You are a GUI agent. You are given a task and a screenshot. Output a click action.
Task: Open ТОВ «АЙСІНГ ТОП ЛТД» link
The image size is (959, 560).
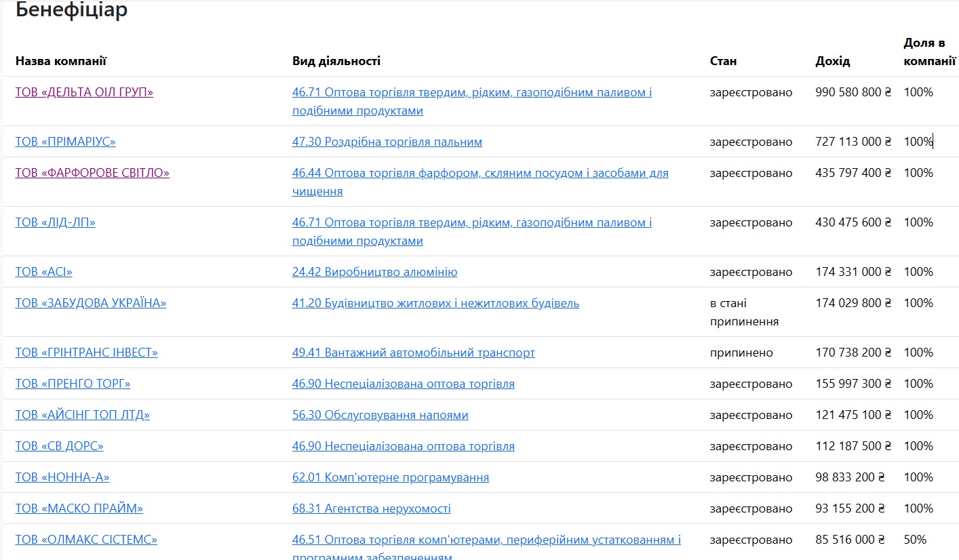(83, 415)
